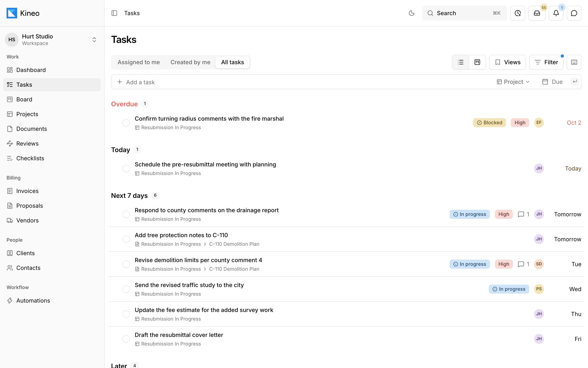Open comments on Revise demolition limits task

point(523,264)
